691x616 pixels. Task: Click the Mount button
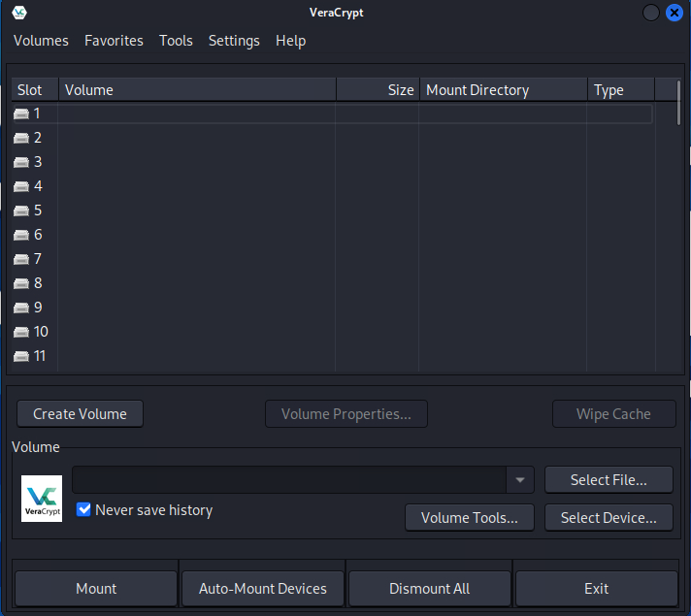(x=96, y=589)
